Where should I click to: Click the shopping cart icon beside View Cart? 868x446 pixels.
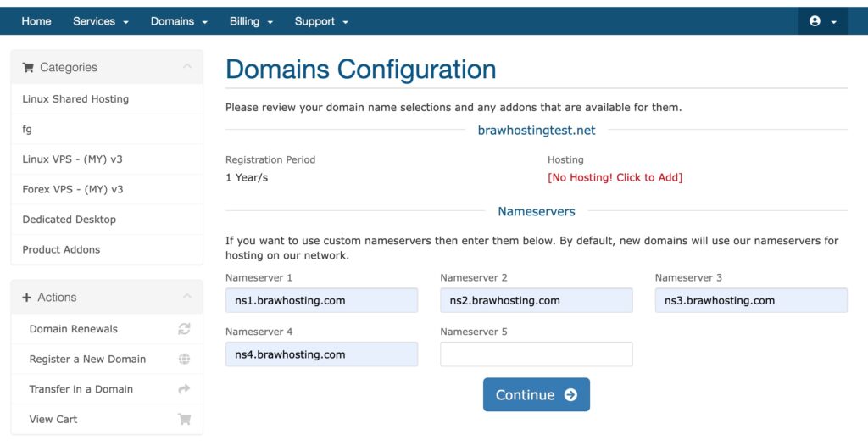pyautogui.click(x=184, y=419)
